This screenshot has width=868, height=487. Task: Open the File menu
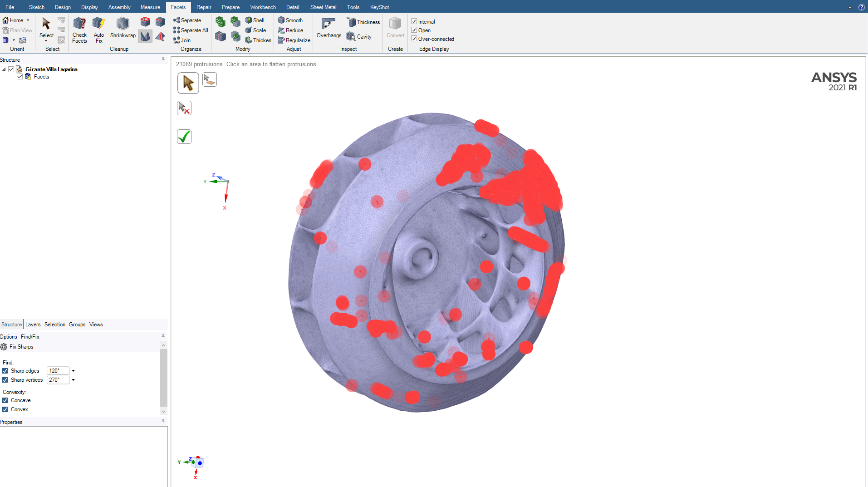[x=10, y=7]
